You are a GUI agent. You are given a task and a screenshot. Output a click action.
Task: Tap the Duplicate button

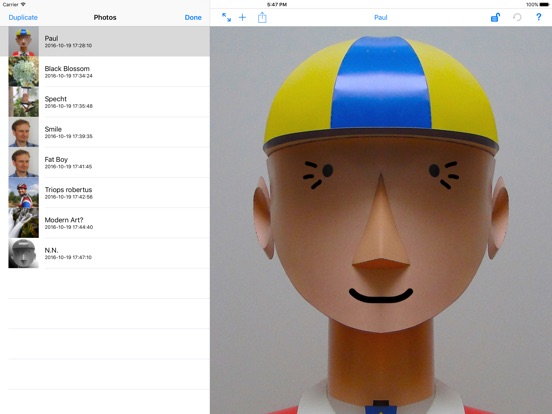(23, 17)
